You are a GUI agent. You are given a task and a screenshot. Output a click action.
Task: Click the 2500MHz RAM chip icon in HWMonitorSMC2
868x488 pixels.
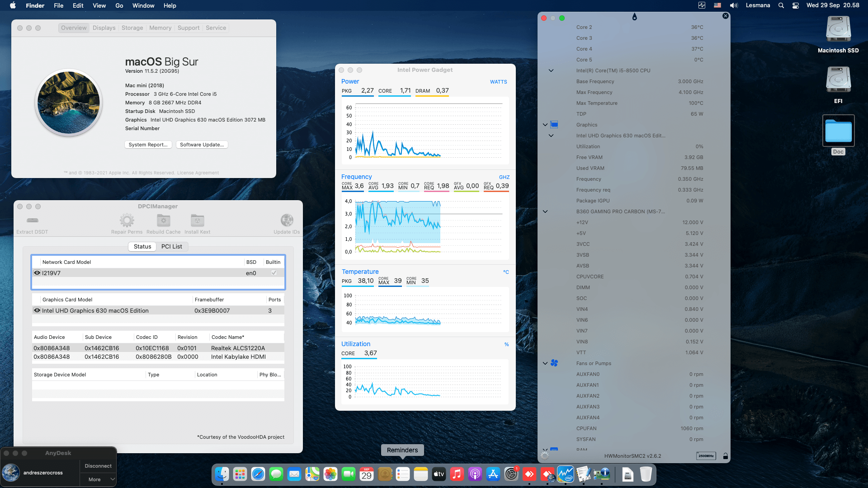[706, 456]
